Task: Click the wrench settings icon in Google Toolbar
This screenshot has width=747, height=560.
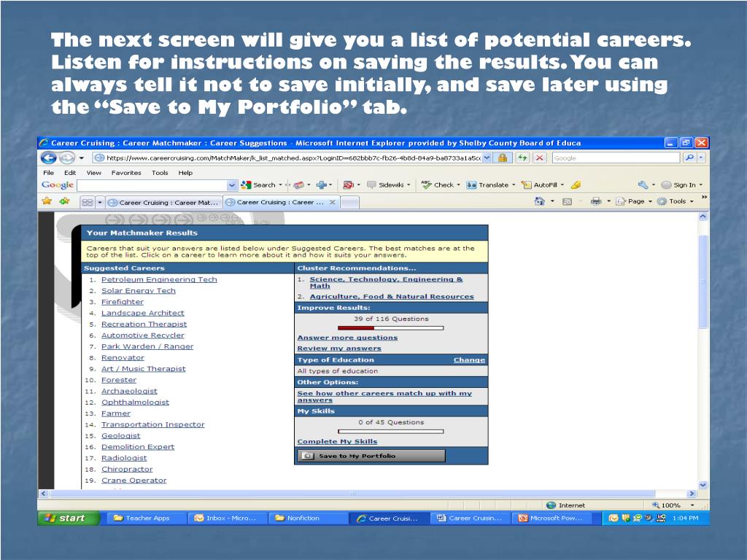Action: click(643, 184)
